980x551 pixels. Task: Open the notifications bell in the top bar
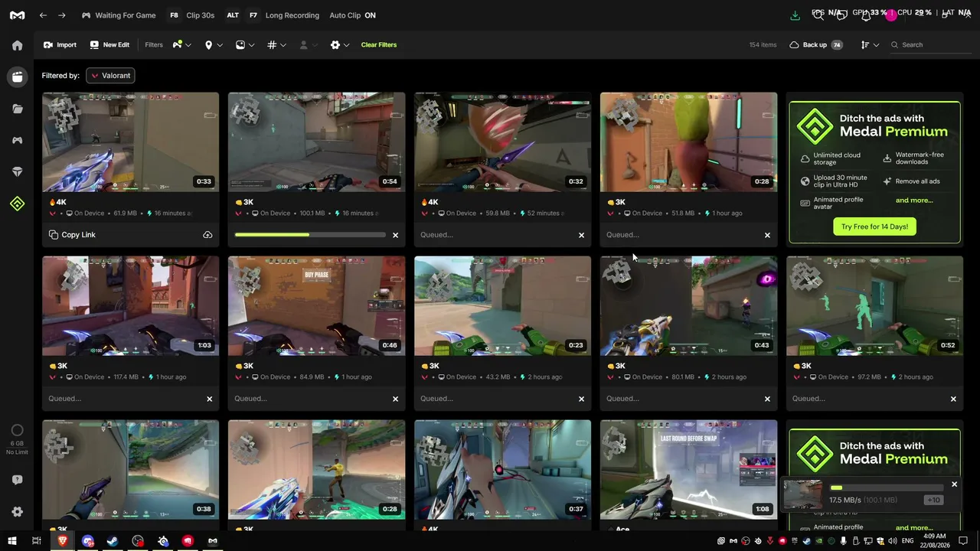point(867,15)
